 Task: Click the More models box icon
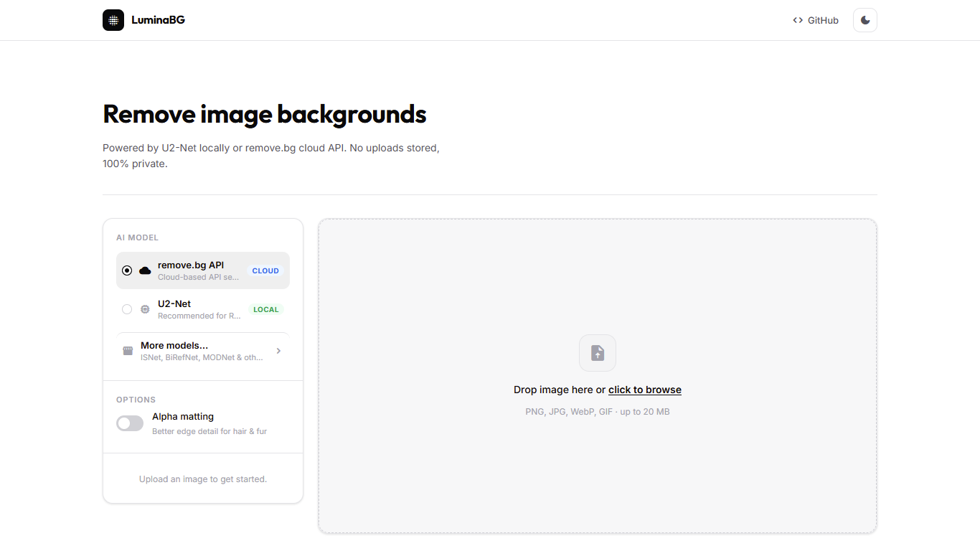point(128,351)
